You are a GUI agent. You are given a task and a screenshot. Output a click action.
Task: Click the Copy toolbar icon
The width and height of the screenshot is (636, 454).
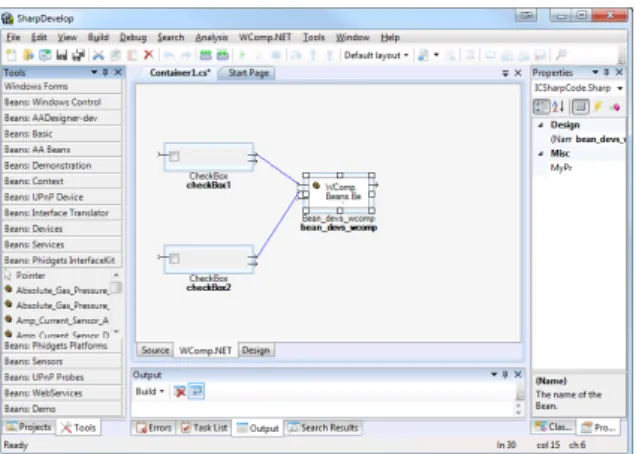[116, 55]
